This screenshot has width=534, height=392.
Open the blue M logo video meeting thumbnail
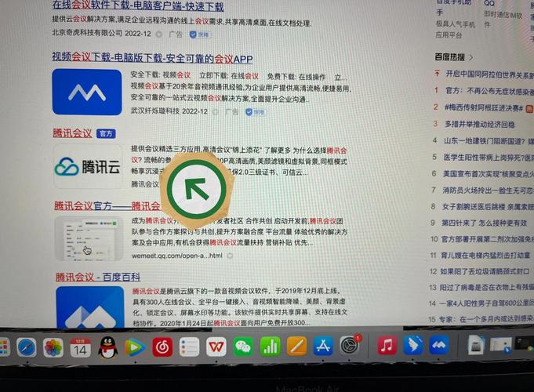87,92
